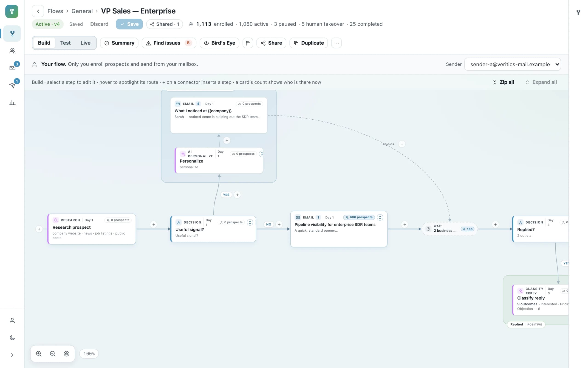Screen dimensions: 588x368
Task: Insert a step on the NO connector
Action: pyautogui.click(x=279, y=224)
